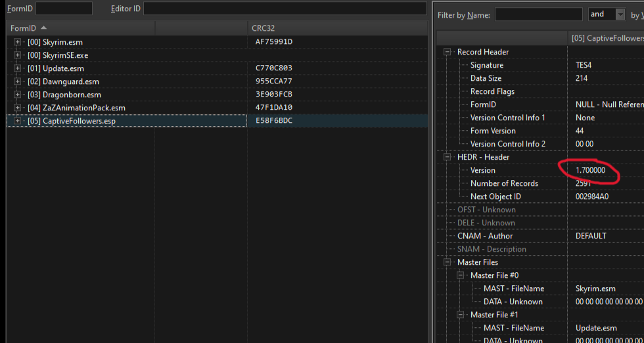Sort by the CRC32 column header
This screenshot has height=343, width=644.
(x=338, y=28)
